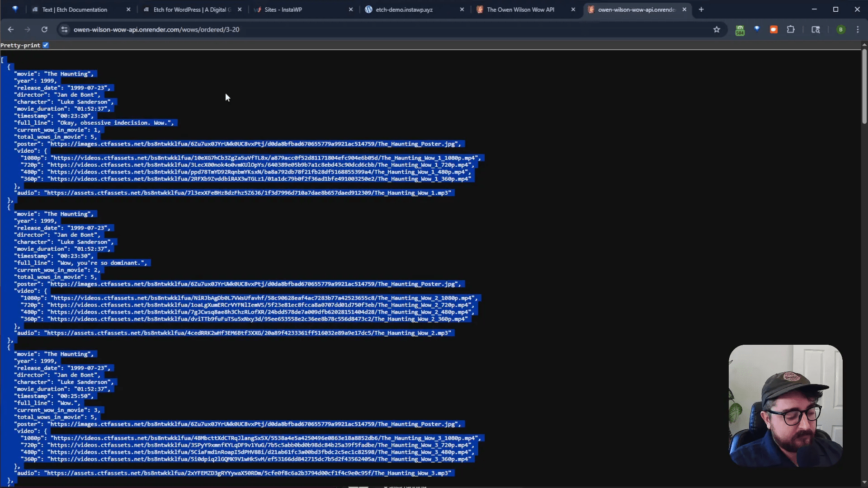The width and height of the screenshot is (868, 488).
Task: Open the Extensions puzzle-piece menu
Action: [x=791, y=29]
